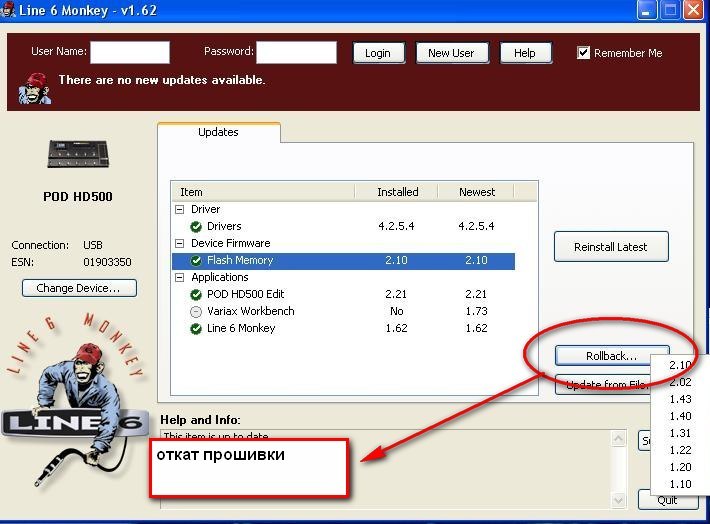Click the POD HD500 device image
This screenshot has width=710, height=524.
click(x=78, y=154)
